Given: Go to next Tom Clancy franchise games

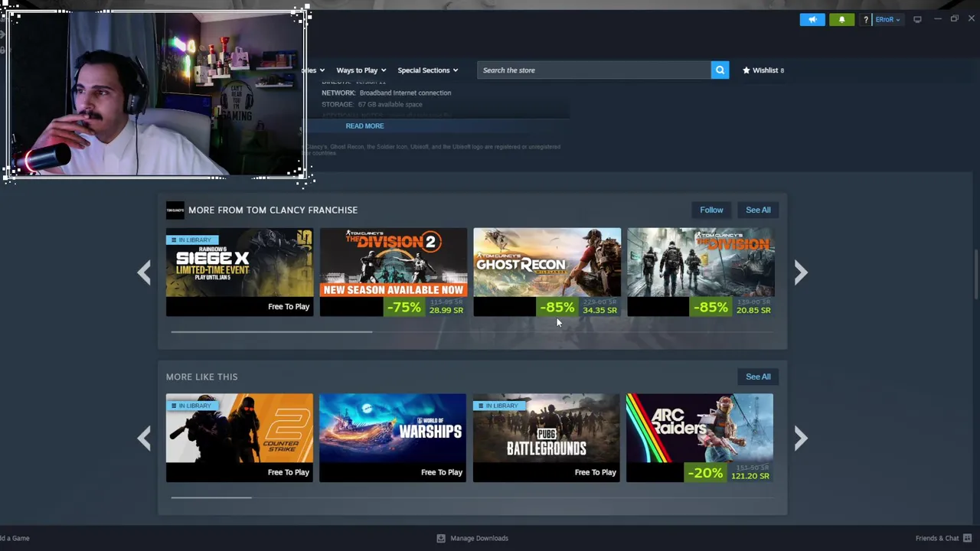Looking at the screenshot, I should (801, 272).
